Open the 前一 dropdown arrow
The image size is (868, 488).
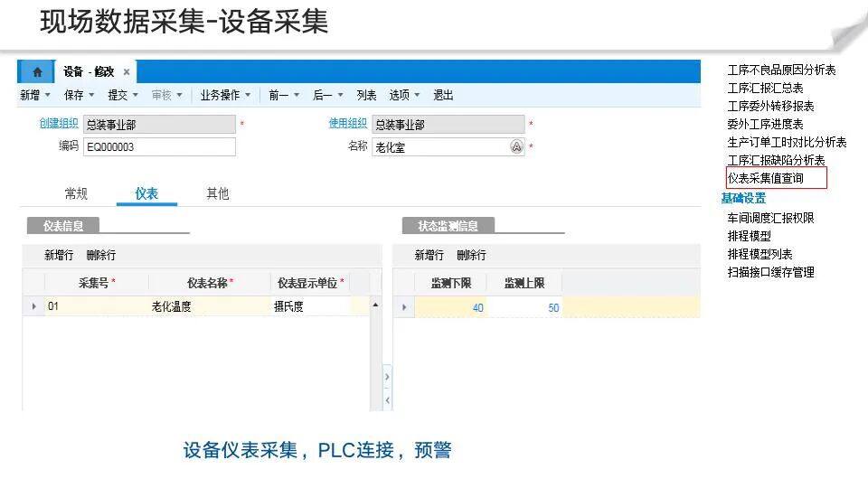(x=297, y=95)
